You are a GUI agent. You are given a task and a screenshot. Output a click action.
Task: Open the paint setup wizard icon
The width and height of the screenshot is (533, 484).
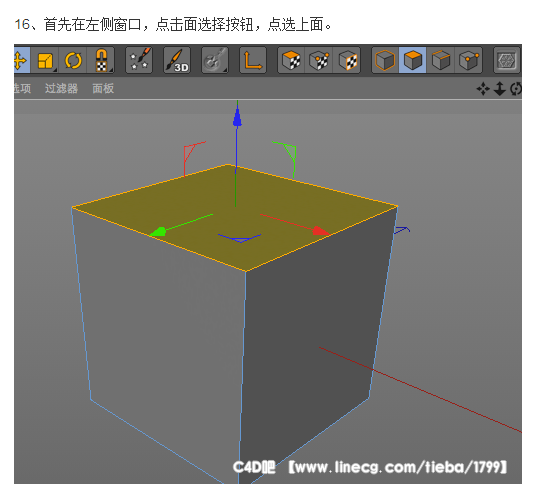point(139,60)
